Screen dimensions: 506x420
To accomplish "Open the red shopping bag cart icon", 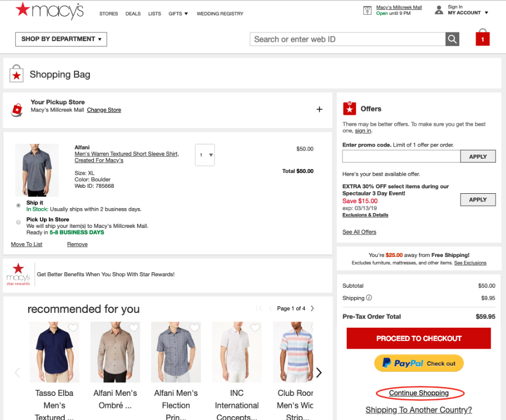I will pos(482,37).
